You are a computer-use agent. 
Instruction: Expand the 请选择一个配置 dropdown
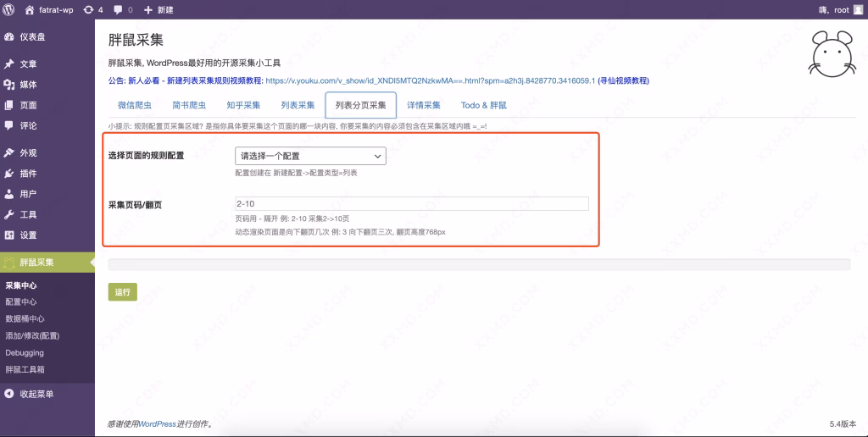(309, 156)
